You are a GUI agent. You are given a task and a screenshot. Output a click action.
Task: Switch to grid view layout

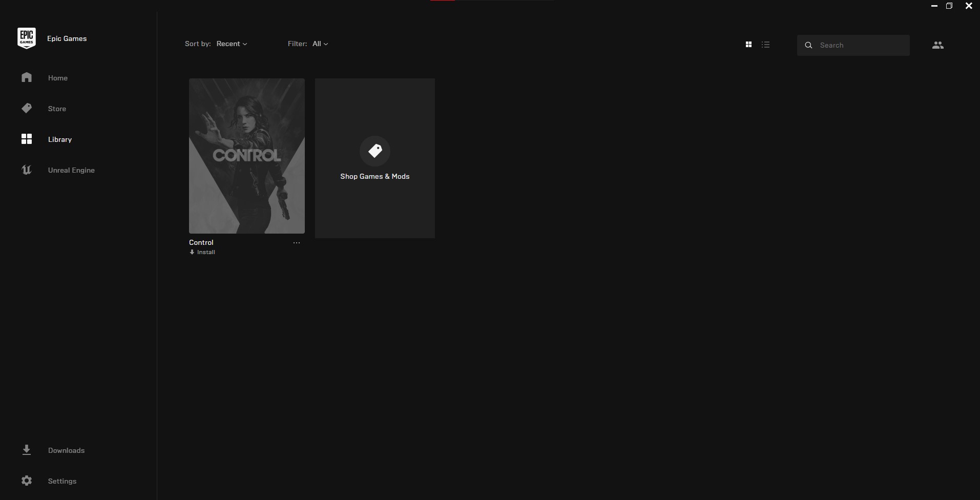point(748,45)
